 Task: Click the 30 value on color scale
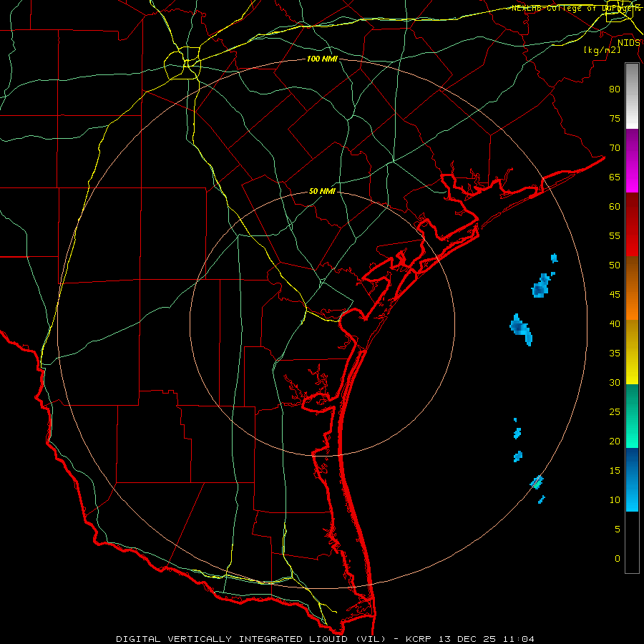pyautogui.click(x=615, y=383)
